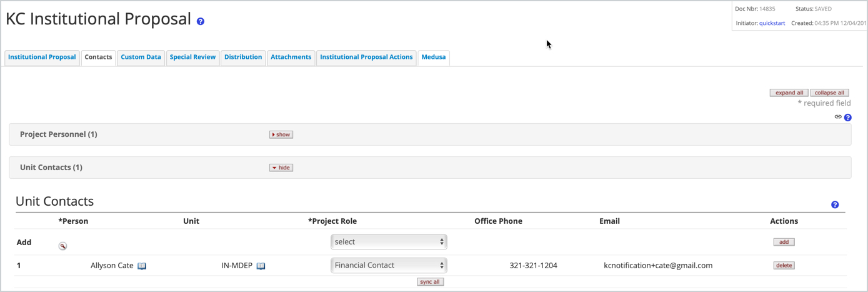Screen dimensions: 868x292
Task: Click the person lookup magnifier icon in Add row
Action: [x=62, y=246]
